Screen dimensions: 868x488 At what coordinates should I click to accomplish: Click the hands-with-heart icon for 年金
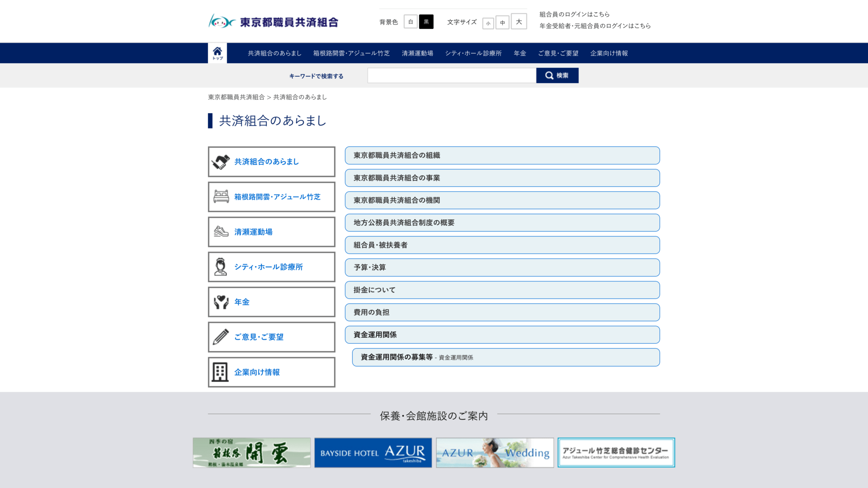221,302
